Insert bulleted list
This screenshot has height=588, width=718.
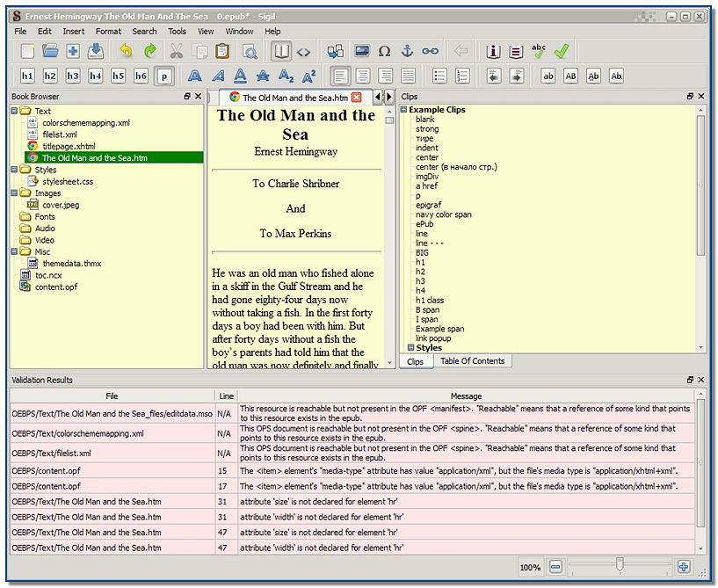(439, 76)
